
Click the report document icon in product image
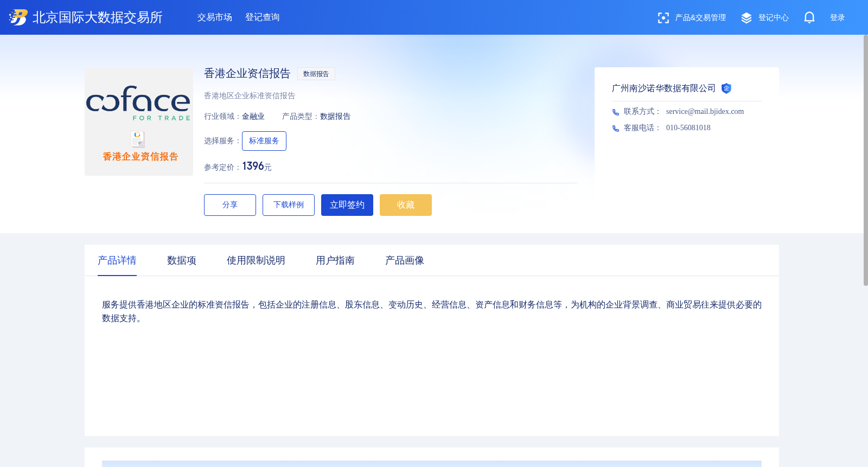138,139
